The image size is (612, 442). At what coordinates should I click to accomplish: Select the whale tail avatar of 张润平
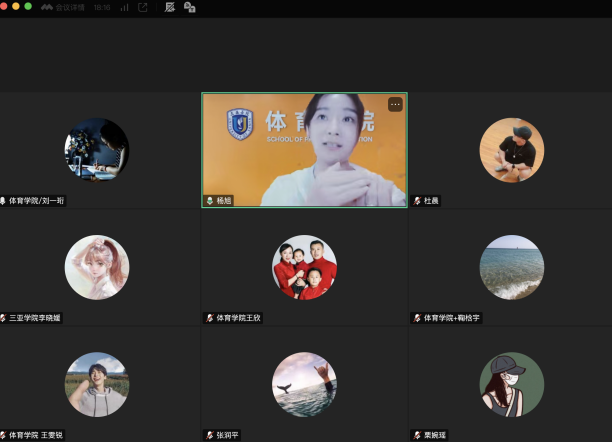[x=305, y=384]
